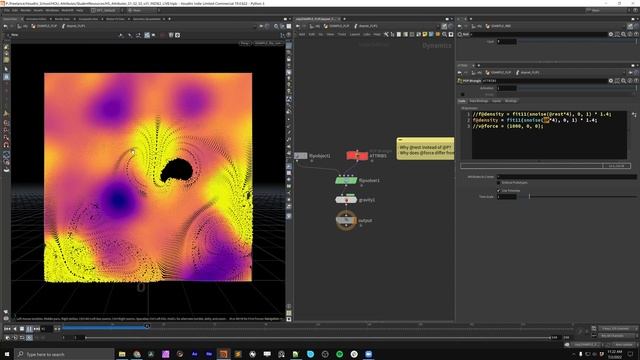This screenshot has width=640, height=360.
Task: Select the gravity1 node in network
Action: 346,200
